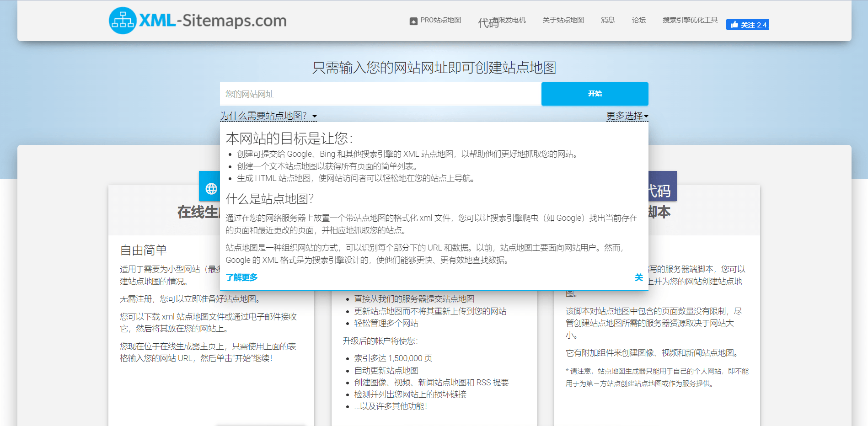Click the 您的网站网址 input field
Screen dimensions: 868x426
pyautogui.click(x=380, y=94)
